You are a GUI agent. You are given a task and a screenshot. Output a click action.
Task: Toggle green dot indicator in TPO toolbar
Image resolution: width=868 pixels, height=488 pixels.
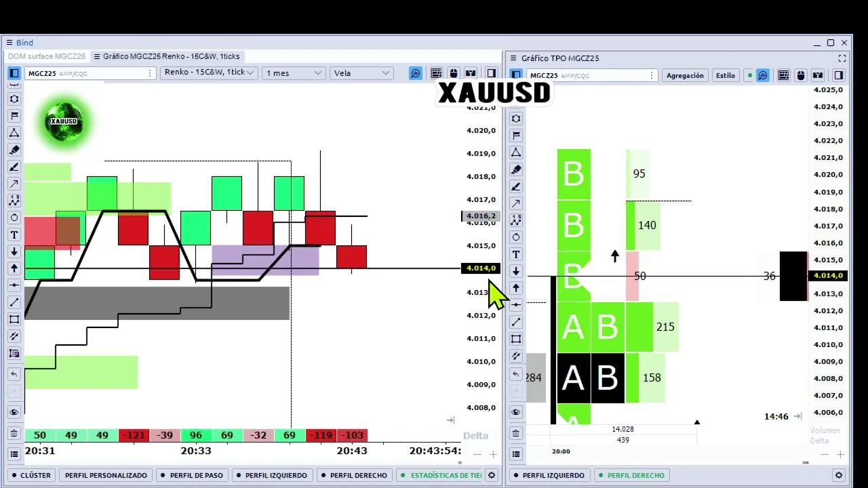click(749, 75)
